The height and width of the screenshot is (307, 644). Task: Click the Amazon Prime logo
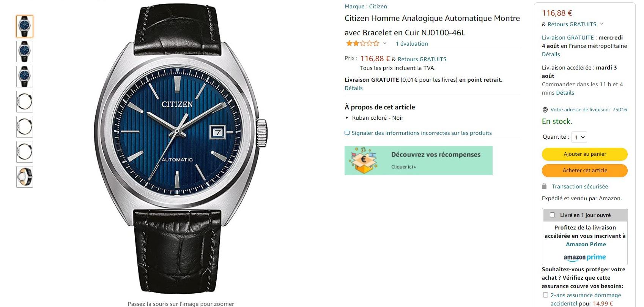point(584,258)
